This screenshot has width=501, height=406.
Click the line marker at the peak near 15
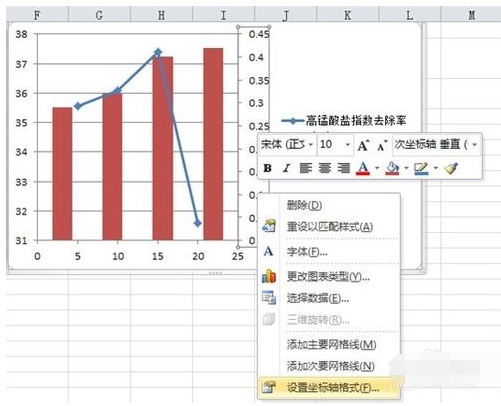click(x=158, y=52)
